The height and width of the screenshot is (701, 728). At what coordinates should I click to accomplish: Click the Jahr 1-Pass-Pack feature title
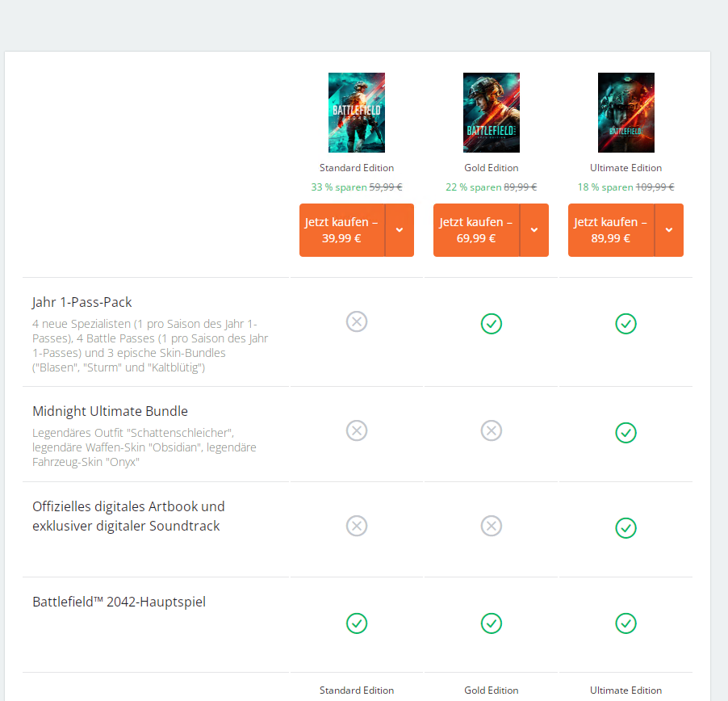coord(82,302)
